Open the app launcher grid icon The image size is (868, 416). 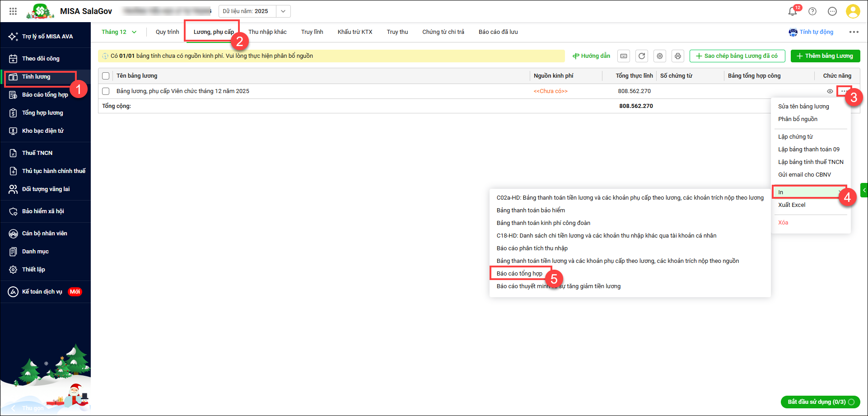click(x=13, y=11)
